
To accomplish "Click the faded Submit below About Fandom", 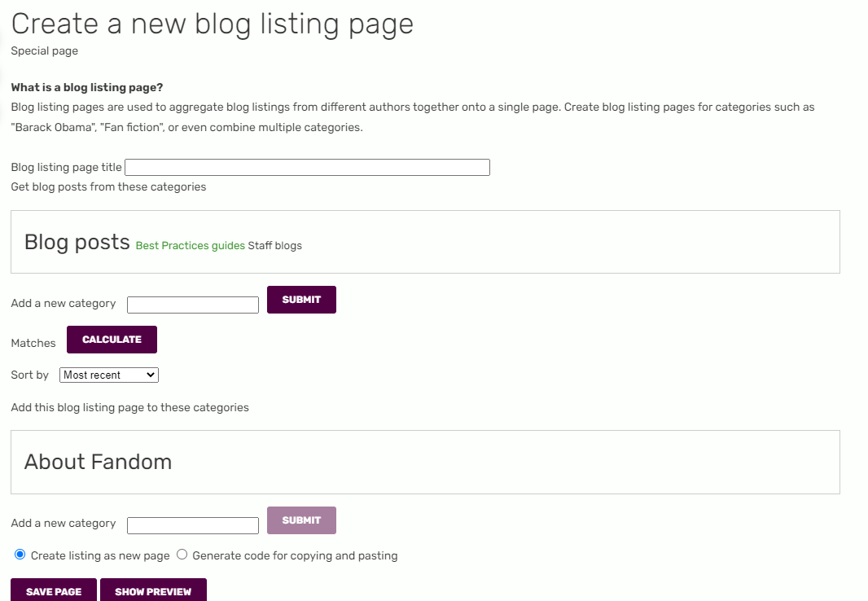I will pyautogui.click(x=301, y=520).
